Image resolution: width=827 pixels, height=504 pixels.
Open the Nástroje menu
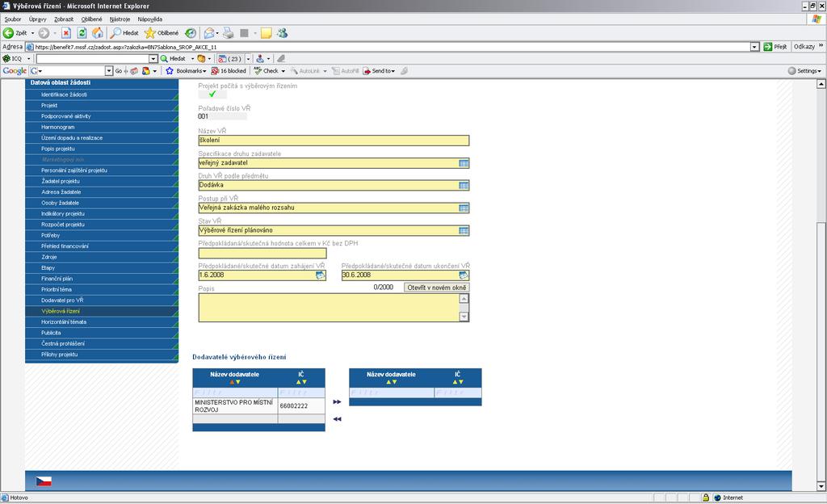[x=120, y=19]
